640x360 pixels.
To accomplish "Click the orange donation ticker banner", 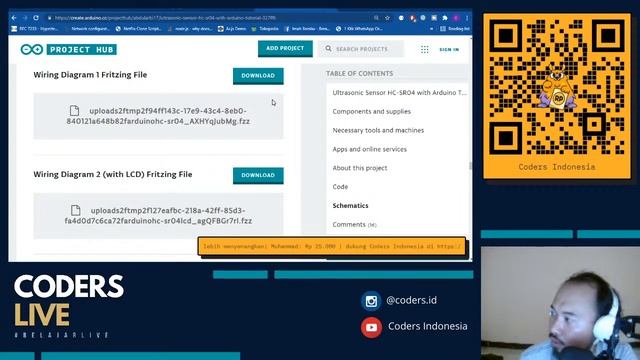I will click(332, 247).
